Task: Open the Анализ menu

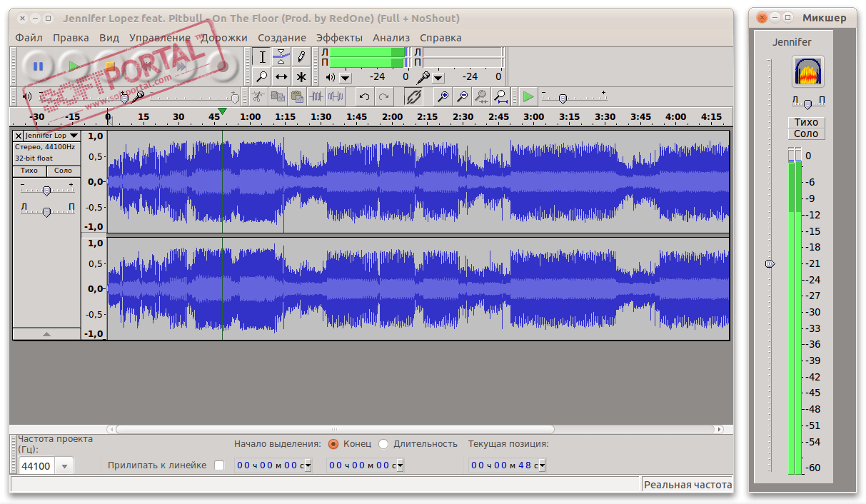Action: pyautogui.click(x=391, y=38)
